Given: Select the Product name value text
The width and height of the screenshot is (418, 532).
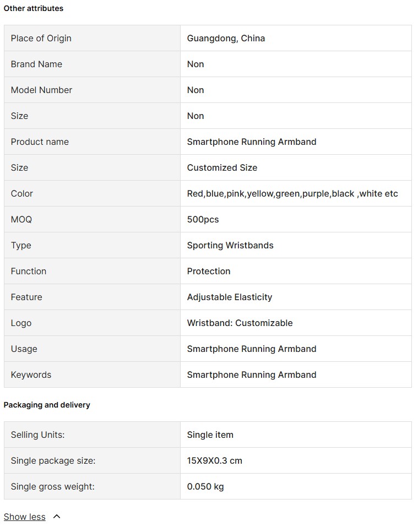Looking at the screenshot, I should click(x=252, y=142).
